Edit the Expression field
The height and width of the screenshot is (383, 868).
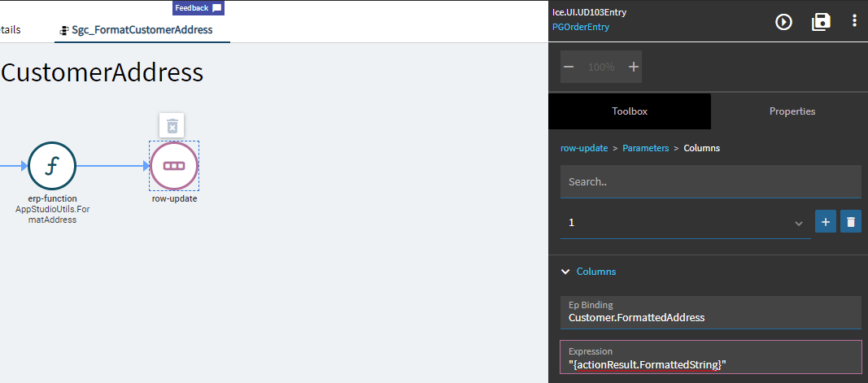711,358
